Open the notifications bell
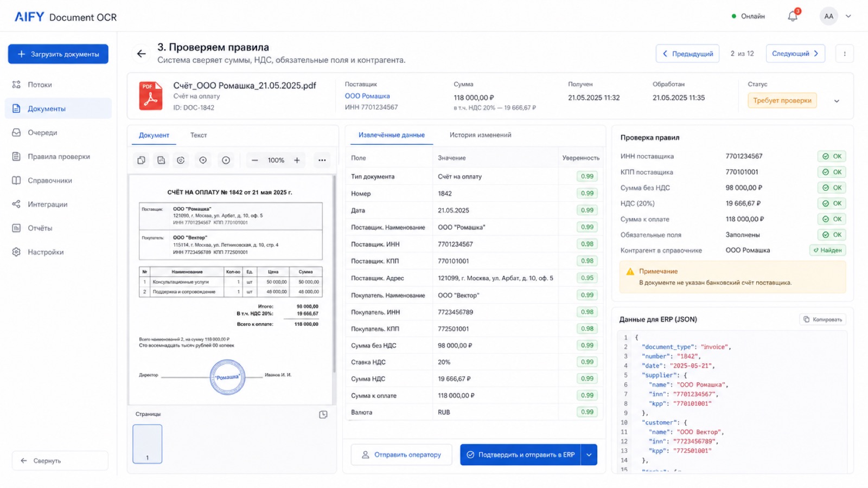Image resolution: width=868 pixels, height=488 pixels. coord(793,16)
